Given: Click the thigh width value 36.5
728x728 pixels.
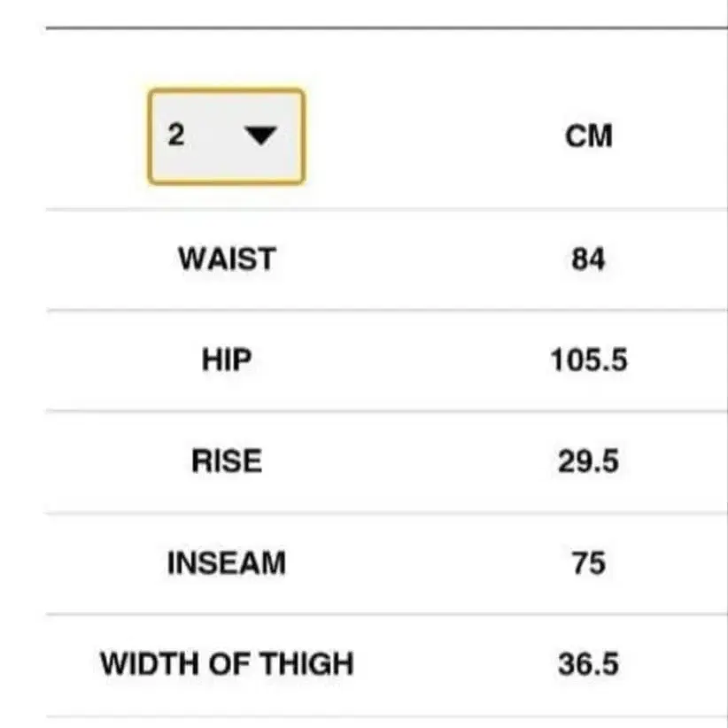Looking at the screenshot, I should [x=588, y=663].
